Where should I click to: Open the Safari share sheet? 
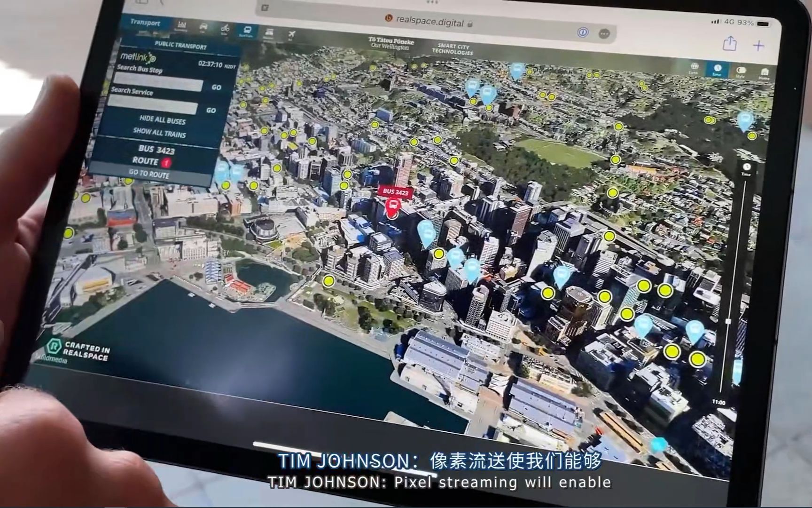point(730,44)
